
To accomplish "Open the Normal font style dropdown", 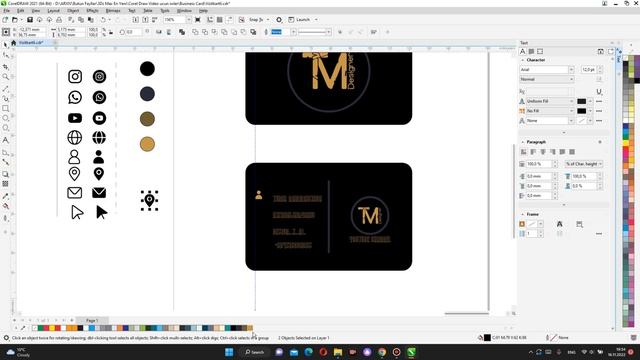I will [x=571, y=79].
